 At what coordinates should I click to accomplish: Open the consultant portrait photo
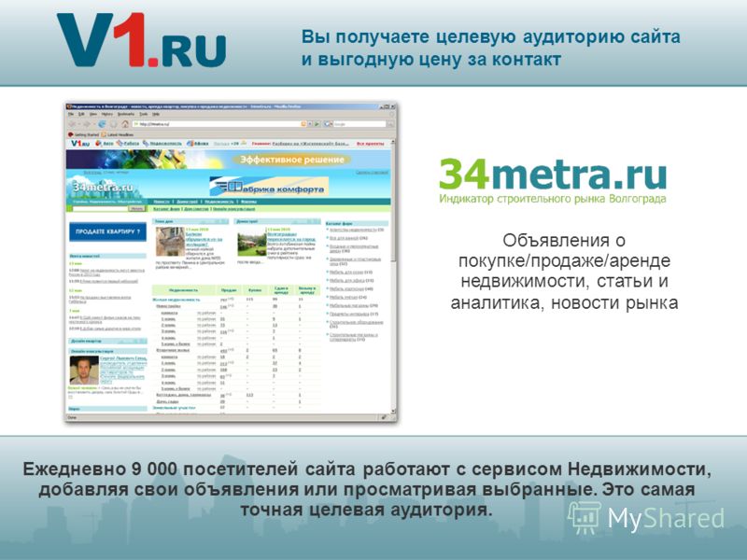[84, 370]
